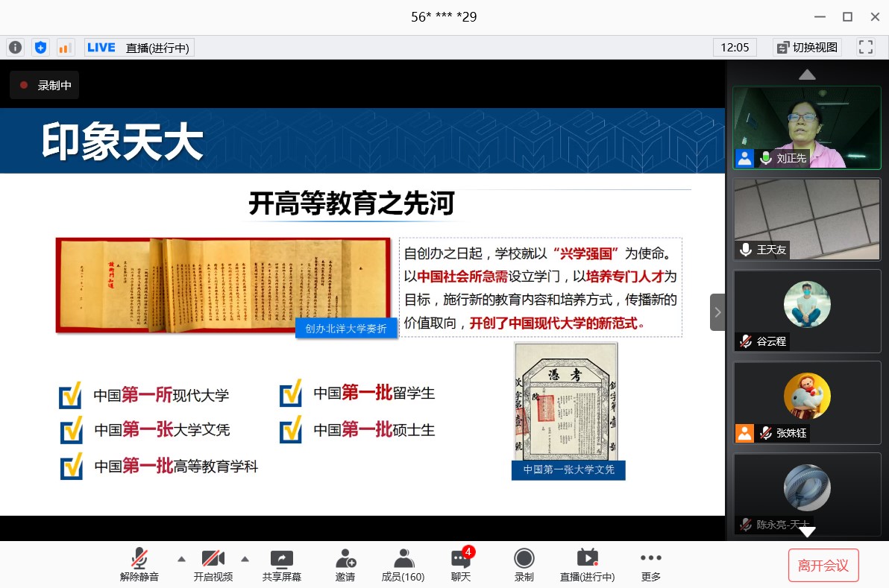Click the Switch View button
The image size is (889, 588).
(x=807, y=48)
